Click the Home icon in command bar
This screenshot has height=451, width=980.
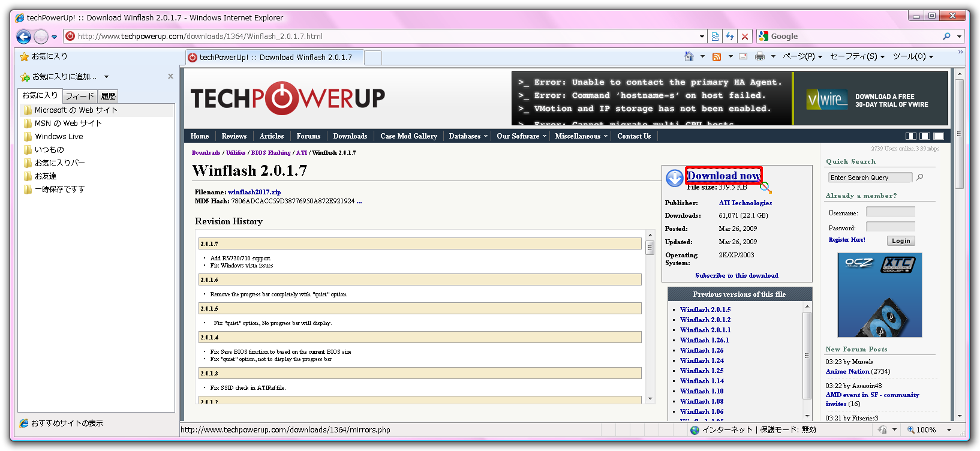pos(689,56)
